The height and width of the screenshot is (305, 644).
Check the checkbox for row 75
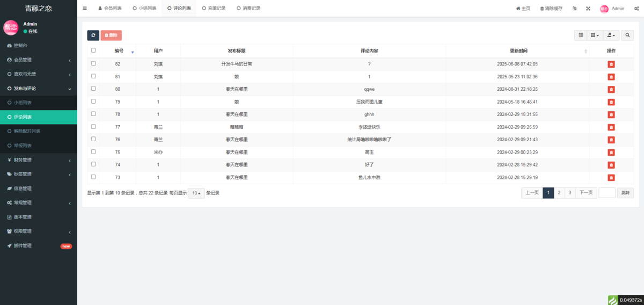tap(93, 152)
